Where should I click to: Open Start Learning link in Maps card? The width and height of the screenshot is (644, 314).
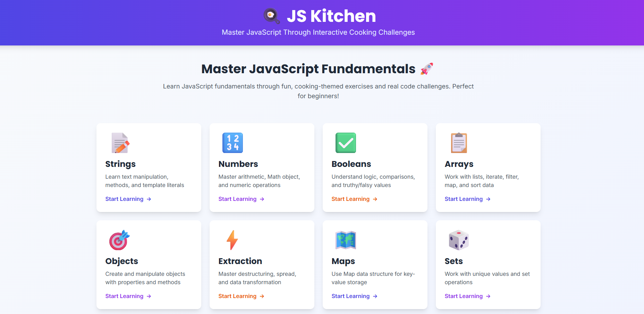(x=355, y=296)
